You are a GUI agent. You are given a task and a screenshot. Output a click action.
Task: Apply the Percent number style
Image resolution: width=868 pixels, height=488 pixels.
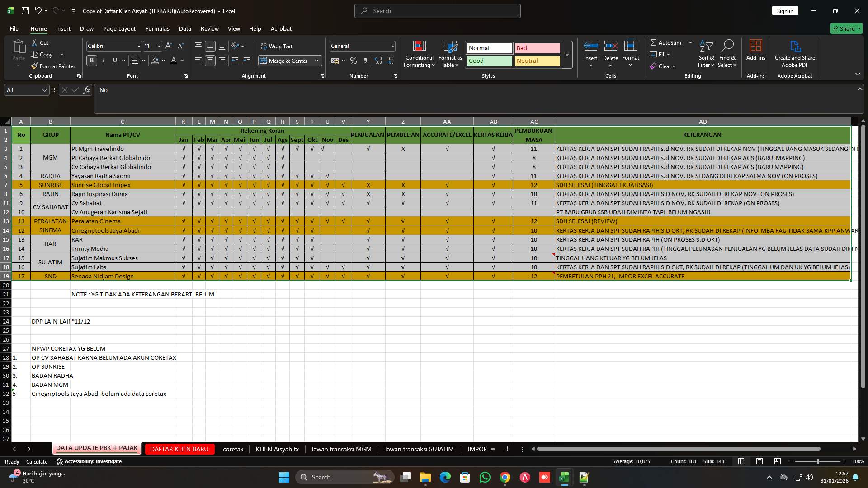[x=354, y=61]
